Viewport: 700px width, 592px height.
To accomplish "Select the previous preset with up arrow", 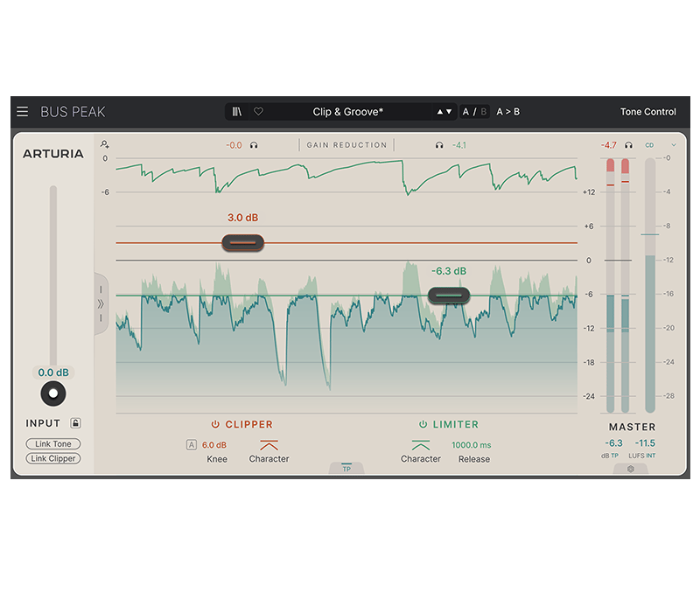I will (440, 112).
